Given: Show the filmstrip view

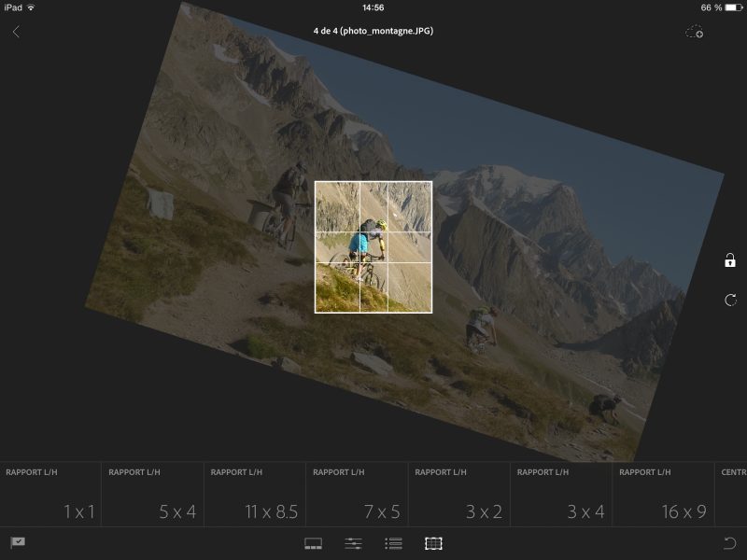Looking at the screenshot, I should click(x=313, y=543).
